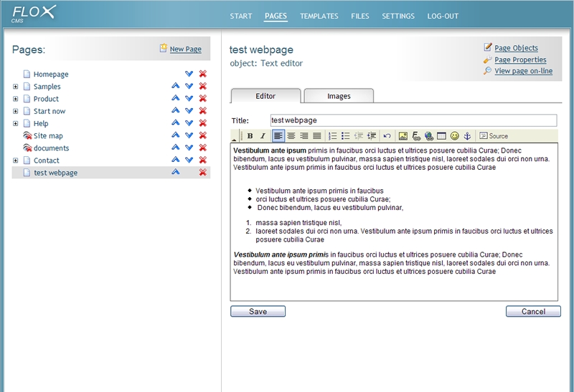Open FILES in top navigation

[x=360, y=16]
